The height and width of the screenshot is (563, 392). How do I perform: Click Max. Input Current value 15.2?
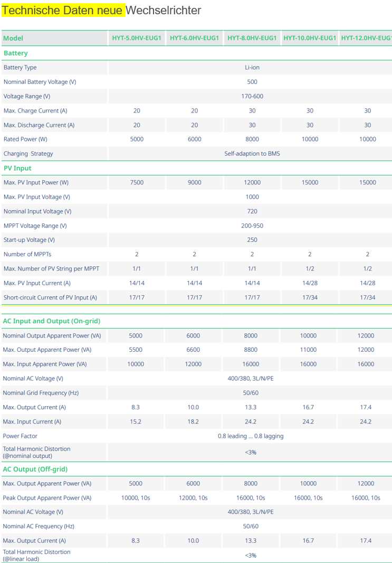[x=136, y=421]
